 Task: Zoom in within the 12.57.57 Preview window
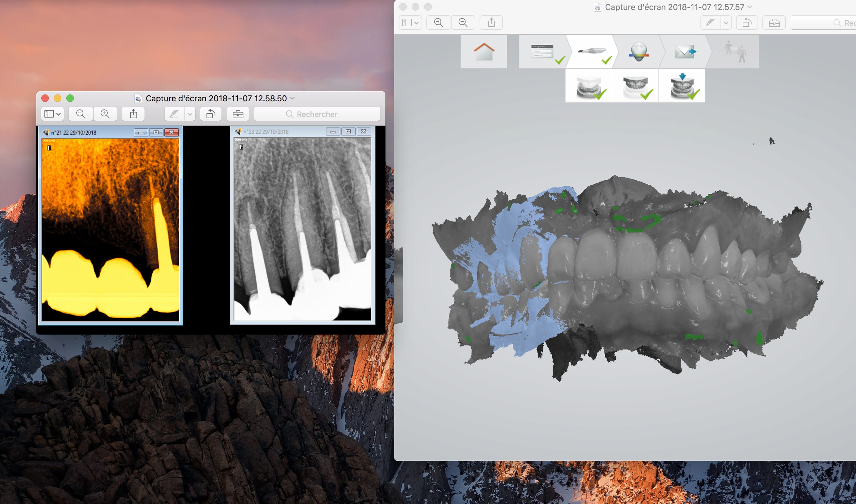[x=463, y=23]
